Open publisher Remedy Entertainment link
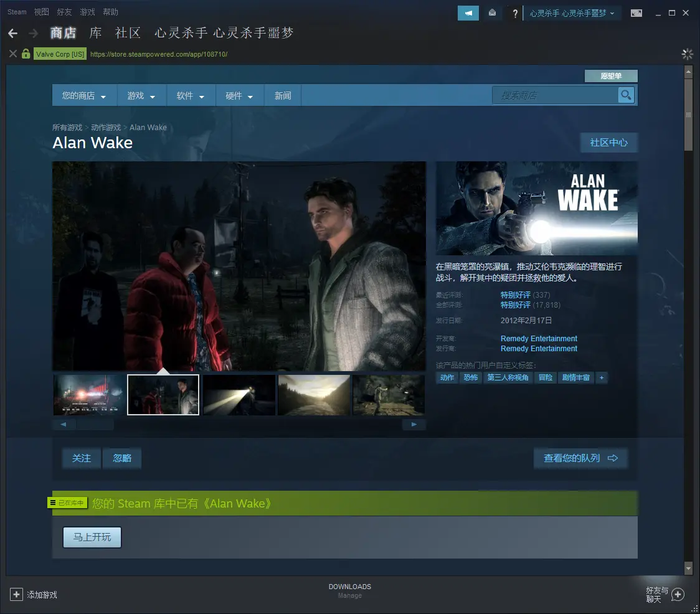The width and height of the screenshot is (700, 614). (539, 348)
